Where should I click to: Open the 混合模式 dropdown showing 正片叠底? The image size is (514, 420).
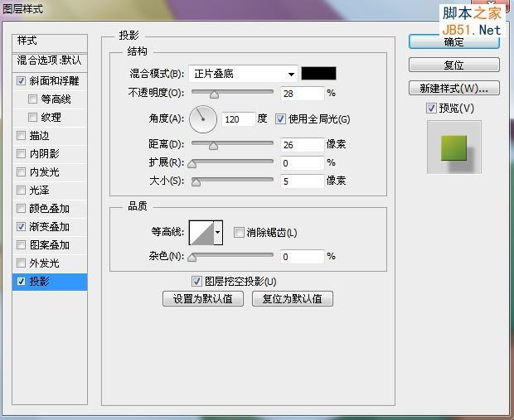(x=243, y=74)
